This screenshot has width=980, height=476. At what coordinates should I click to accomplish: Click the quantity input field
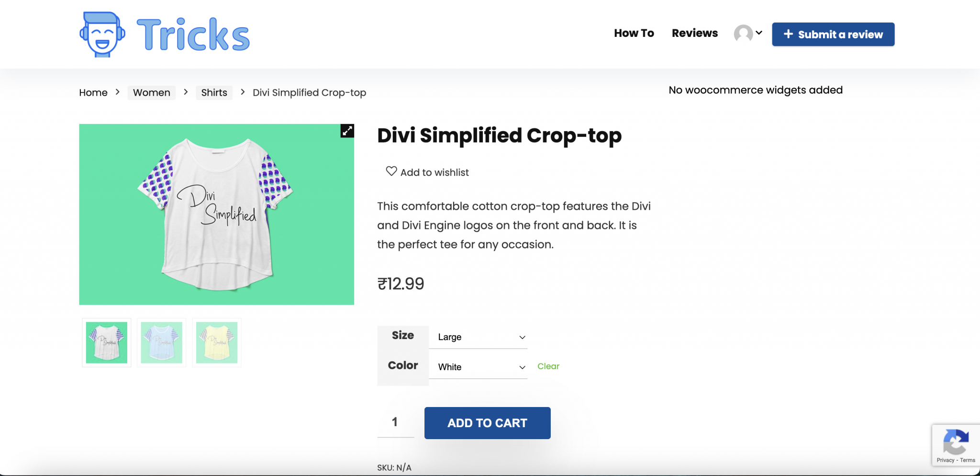pyautogui.click(x=395, y=422)
